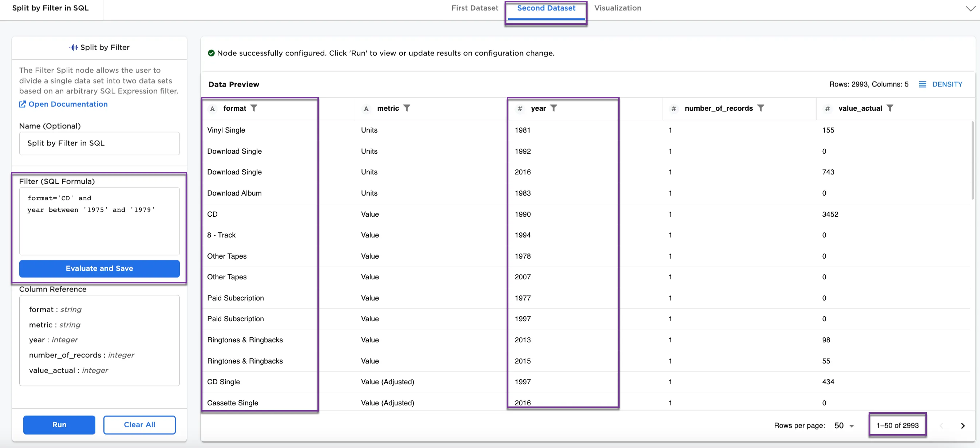980x448 pixels.
Task: Click the filter icon on format column
Action: [254, 108]
